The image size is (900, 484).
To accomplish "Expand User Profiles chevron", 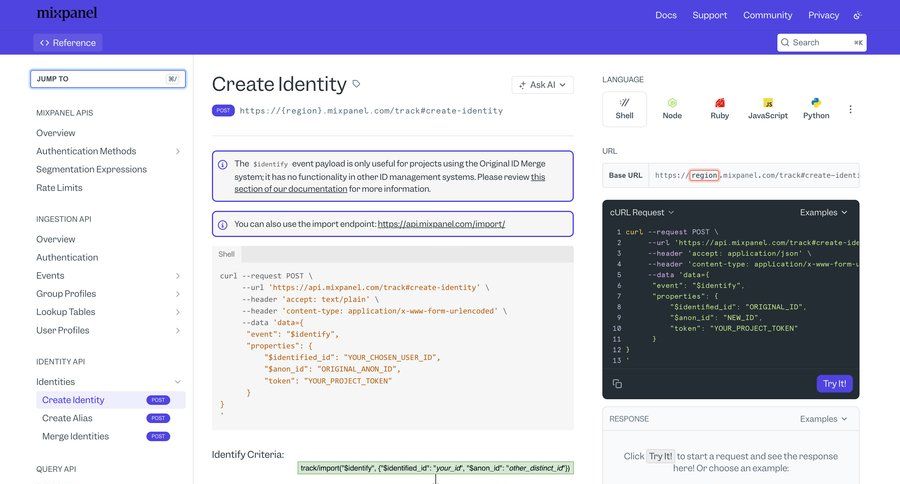I will click(178, 331).
